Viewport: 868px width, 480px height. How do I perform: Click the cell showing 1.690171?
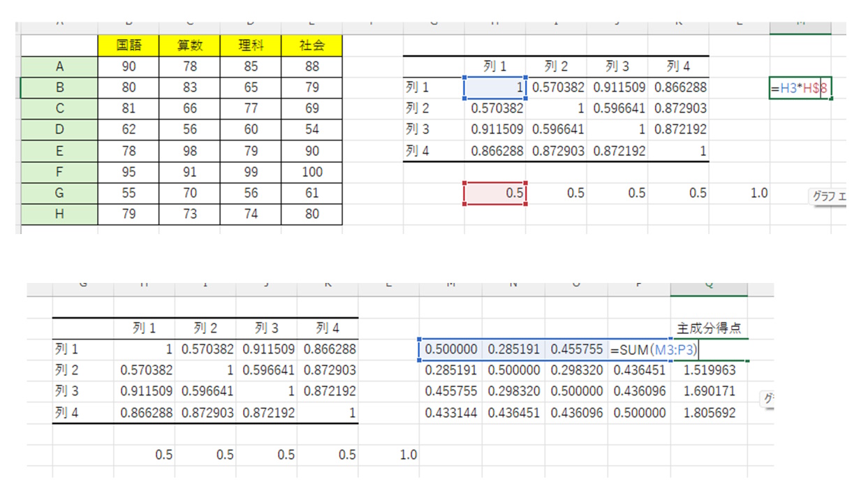[x=709, y=391]
